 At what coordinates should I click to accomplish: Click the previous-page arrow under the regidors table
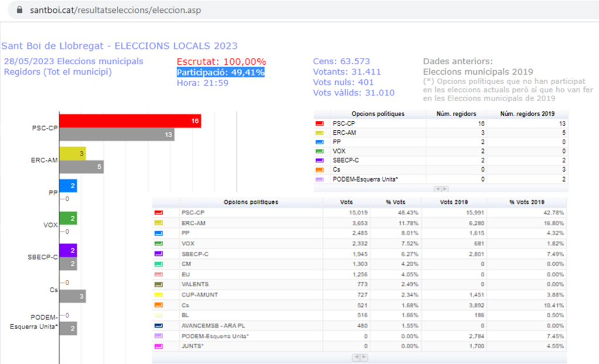tap(439, 188)
